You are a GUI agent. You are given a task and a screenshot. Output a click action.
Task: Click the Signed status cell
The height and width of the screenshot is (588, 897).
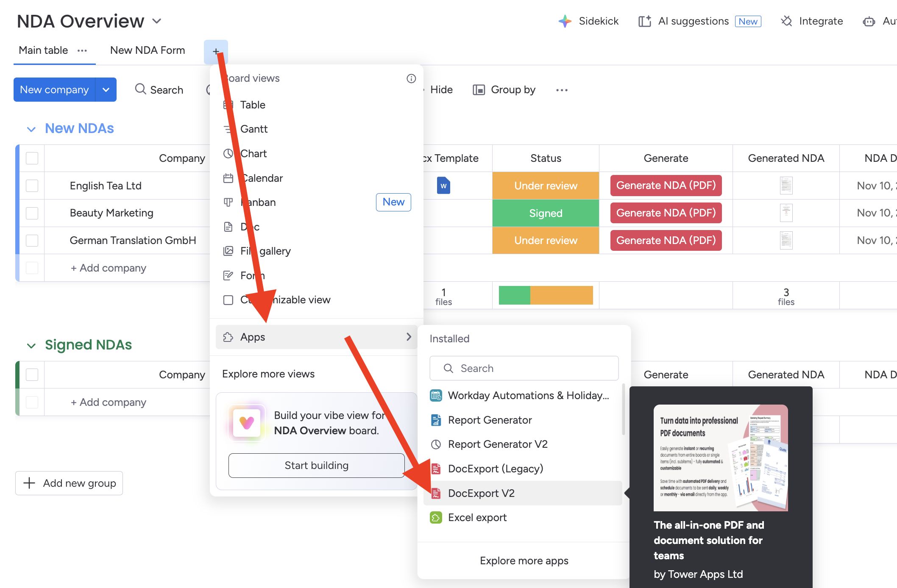546,213
